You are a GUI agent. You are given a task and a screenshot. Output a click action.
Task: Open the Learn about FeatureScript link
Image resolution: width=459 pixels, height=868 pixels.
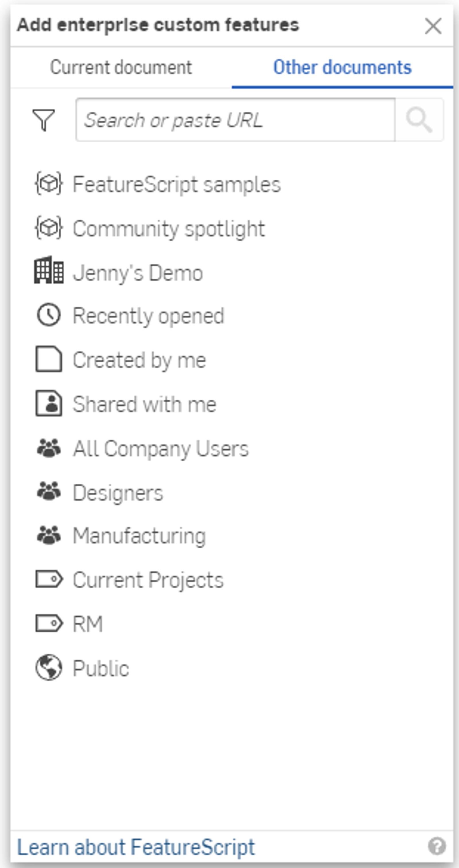pos(136,847)
